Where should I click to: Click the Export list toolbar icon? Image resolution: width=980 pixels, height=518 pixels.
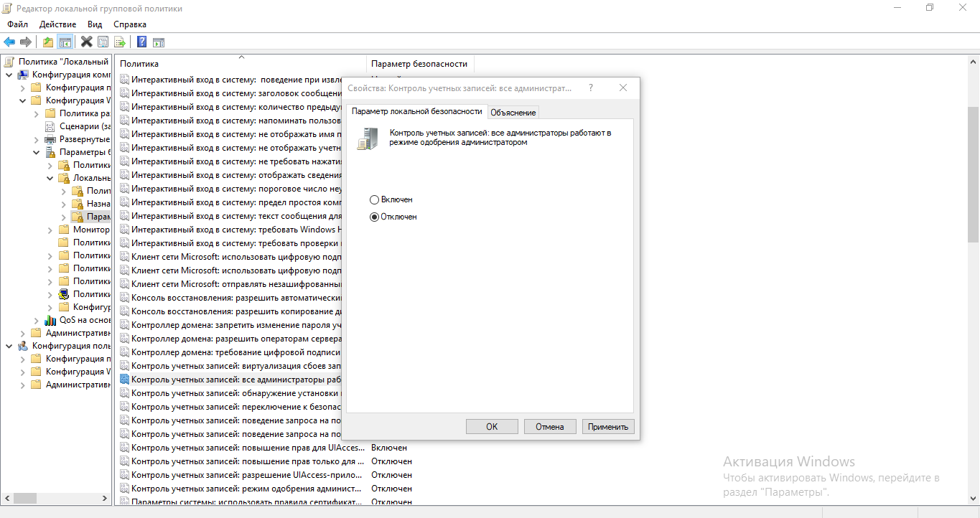pyautogui.click(x=120, y=42)
